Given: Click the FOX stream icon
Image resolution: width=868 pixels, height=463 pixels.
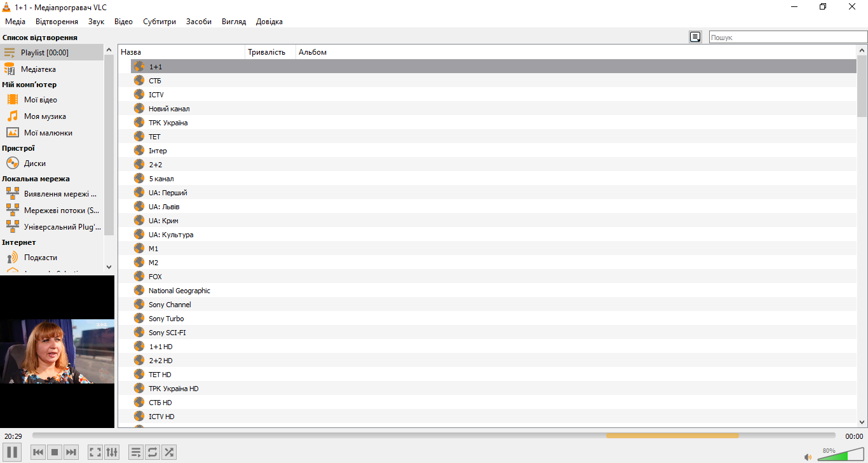Looking at the screenshot, I should pyautogui.click(x=139, y=276).
